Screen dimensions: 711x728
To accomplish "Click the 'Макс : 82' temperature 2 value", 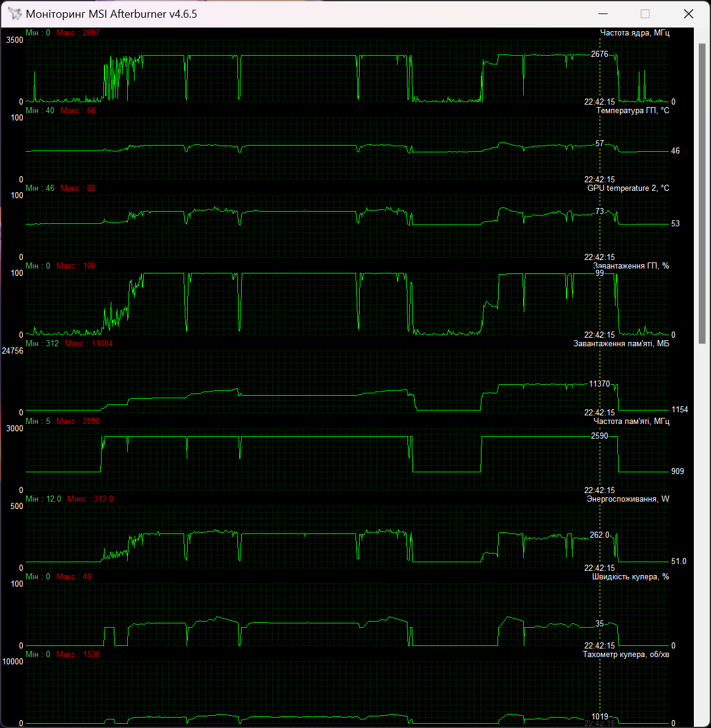I will [x=78, y=188].
